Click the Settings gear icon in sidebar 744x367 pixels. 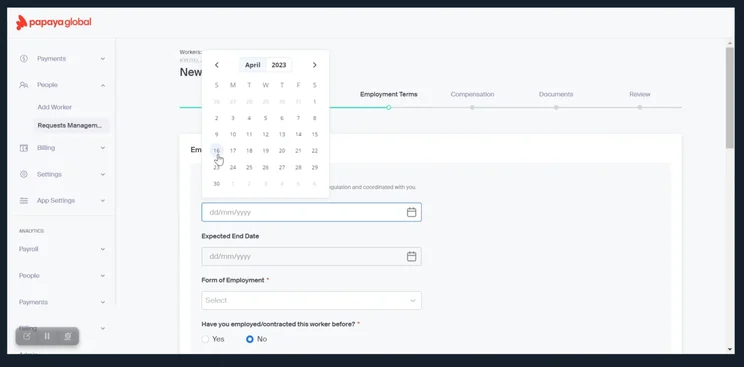[24, 174]
